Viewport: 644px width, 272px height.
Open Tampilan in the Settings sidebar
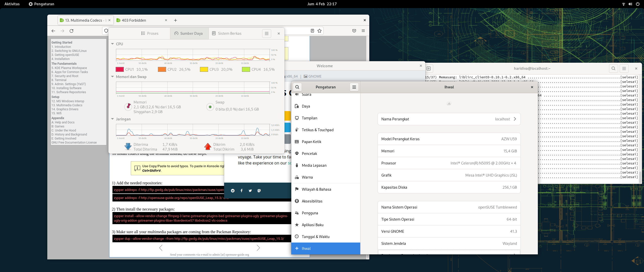(x=309, y=118)
